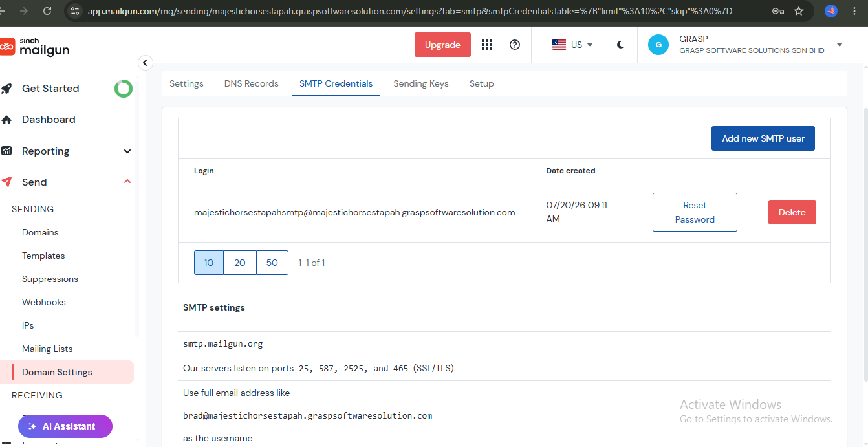Switch to the Settings tab
Screen dimensions: 868x447
pyautogui.click(x=186, y=83)
